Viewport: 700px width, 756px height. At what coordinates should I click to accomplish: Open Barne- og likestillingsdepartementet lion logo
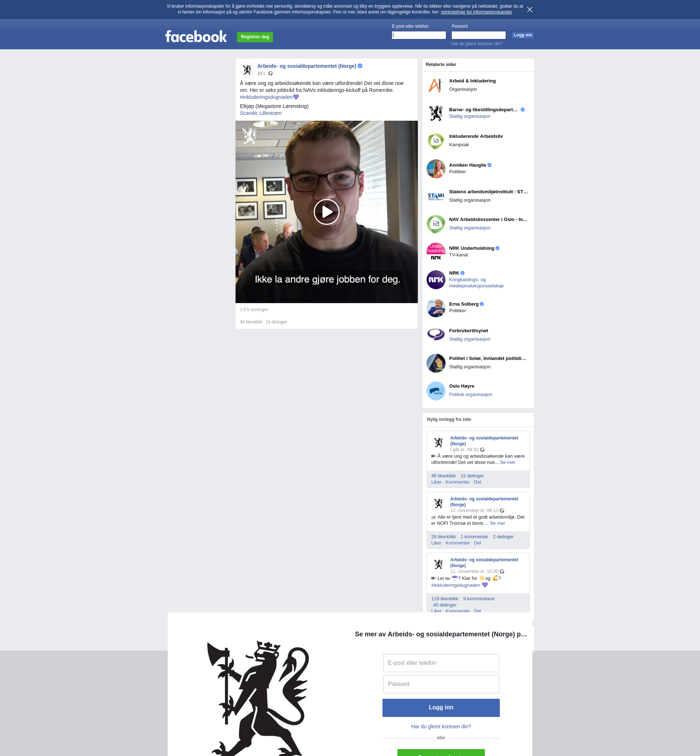click(436, 113)
